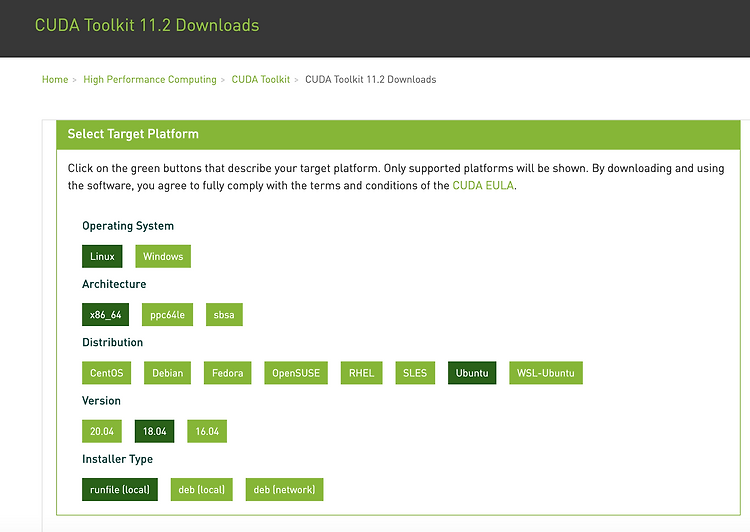The width and height of the screenshot is (750, 532).
Task: Click the CUDA Toolkit 11.2 Downloads page title
Action: (147, 25)
